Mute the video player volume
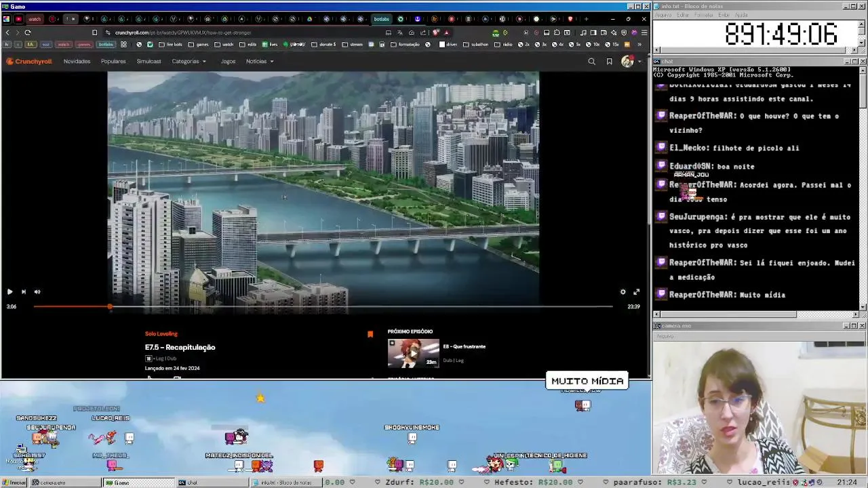The height and width of the screenshot is (488, 868). [37, 291]
